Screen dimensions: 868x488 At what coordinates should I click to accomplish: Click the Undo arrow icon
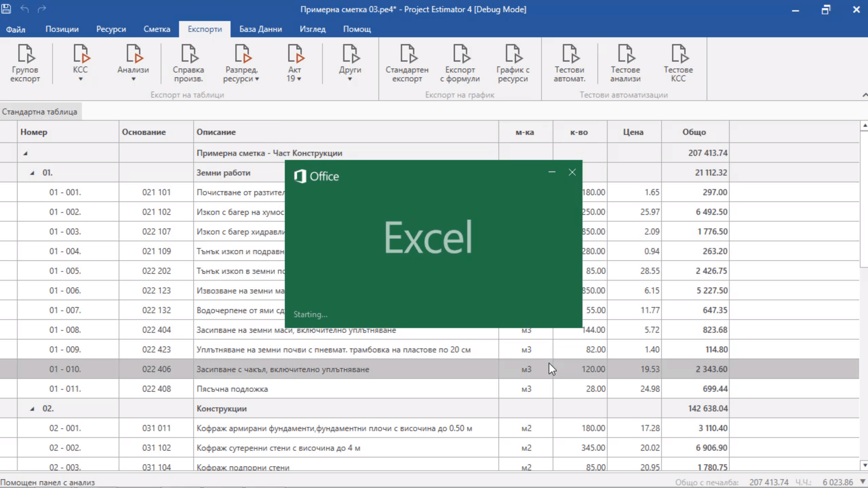pyautogui.click(x=24, y=9)
